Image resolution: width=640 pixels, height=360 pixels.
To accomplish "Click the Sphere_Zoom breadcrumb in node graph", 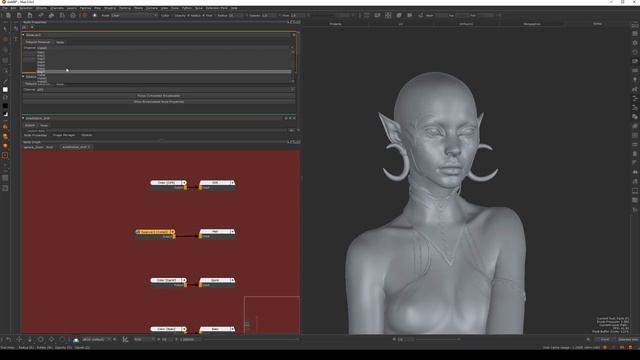I will [33, 147].
